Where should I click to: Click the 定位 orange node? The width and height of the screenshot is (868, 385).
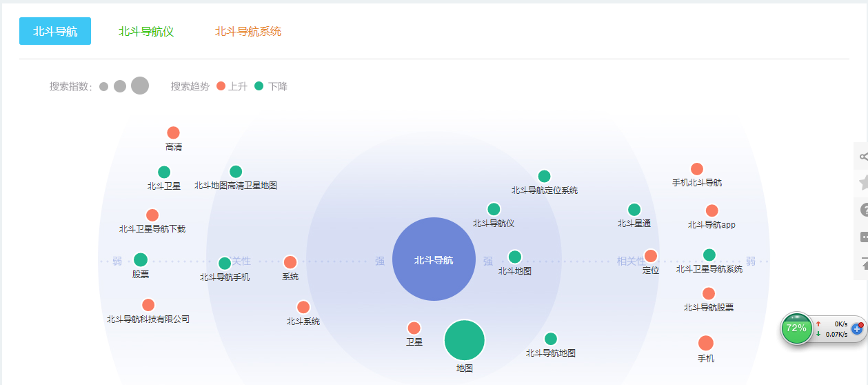pyautogui.click(x=651, y=256)
